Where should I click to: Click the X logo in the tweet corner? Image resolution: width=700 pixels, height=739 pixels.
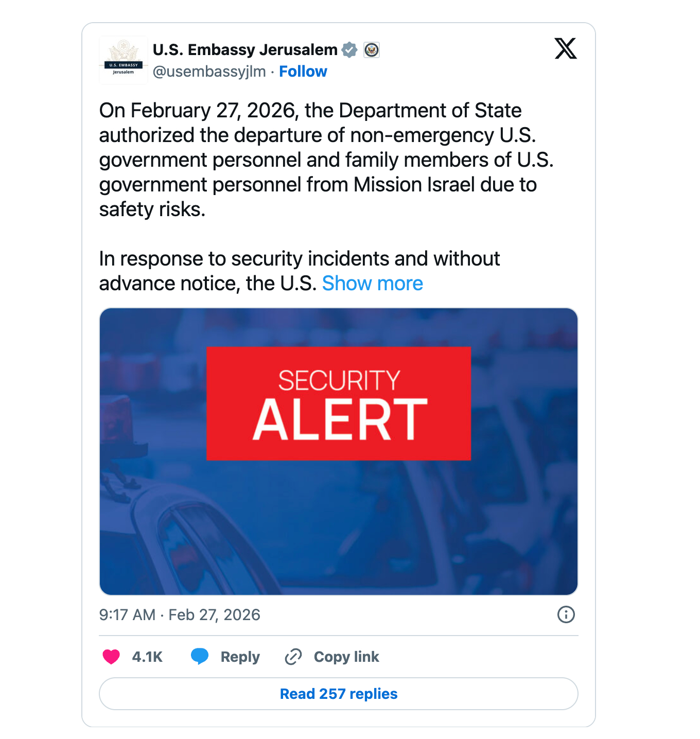pos(566,49)
